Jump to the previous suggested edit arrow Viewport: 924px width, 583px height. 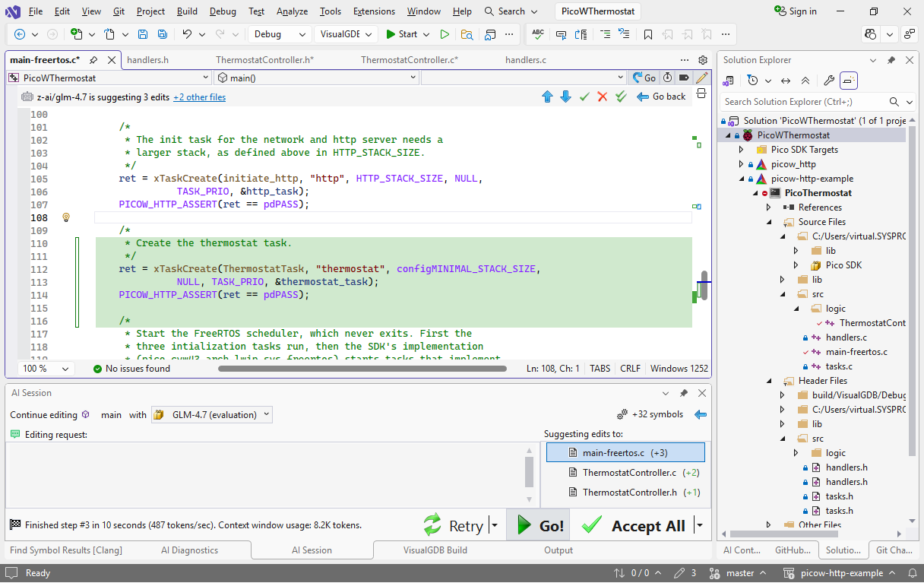[547, 97]
